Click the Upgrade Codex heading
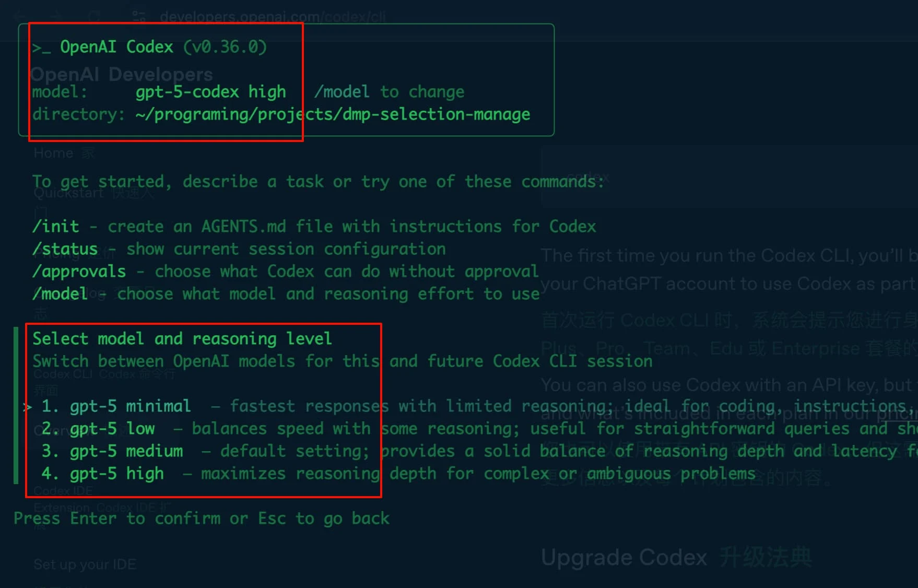Image resolution: width=918 pixels, height=588 pixels. (x=624, y=558)
